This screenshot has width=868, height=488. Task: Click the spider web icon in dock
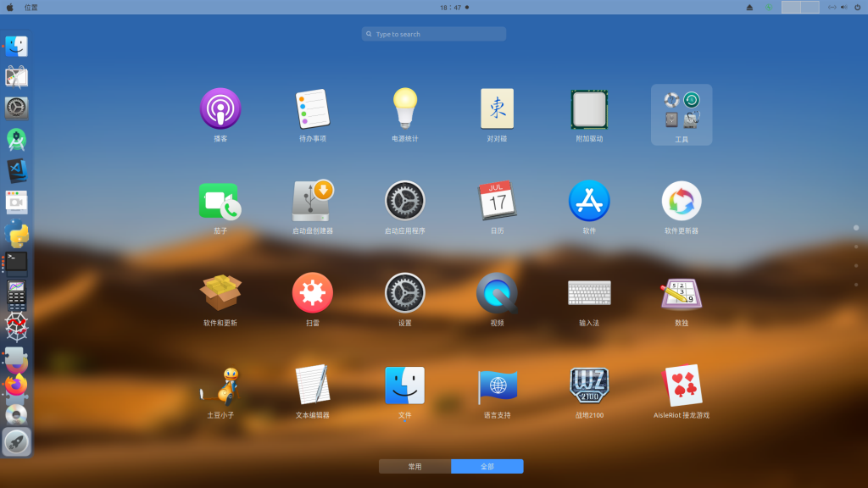click(x=16, y=326)
